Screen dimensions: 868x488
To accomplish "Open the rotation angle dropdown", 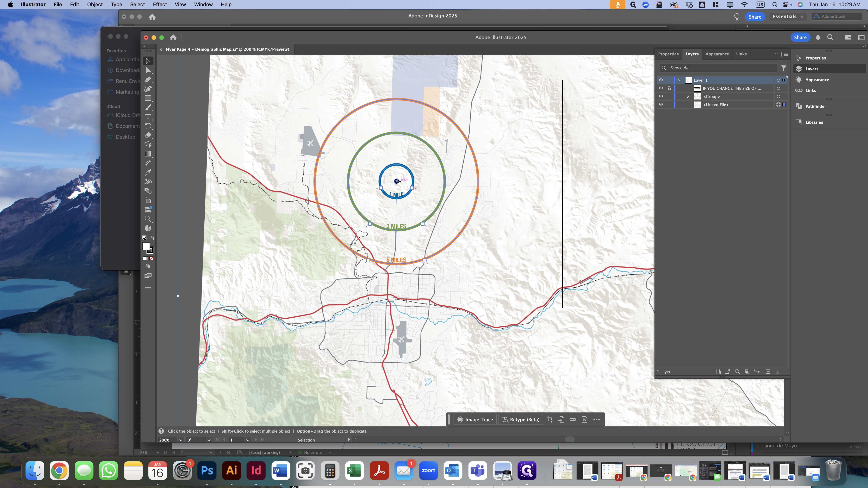I will click(209, 440).
